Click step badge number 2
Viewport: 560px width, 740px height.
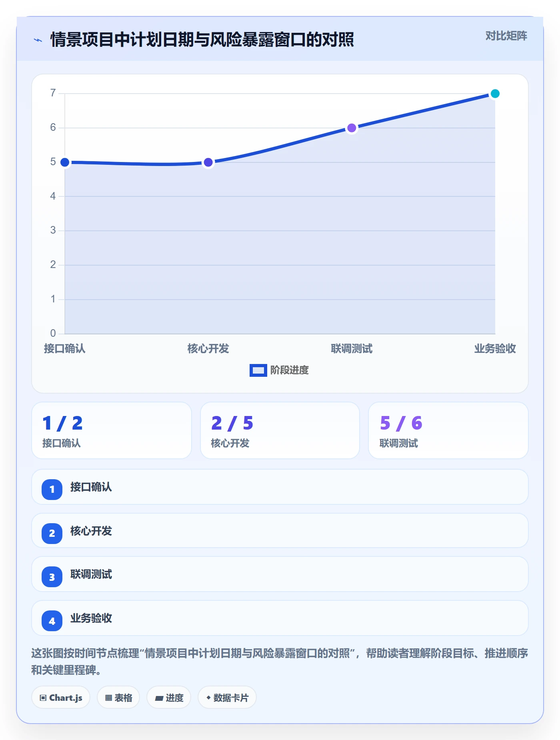[x=52, y=533]
